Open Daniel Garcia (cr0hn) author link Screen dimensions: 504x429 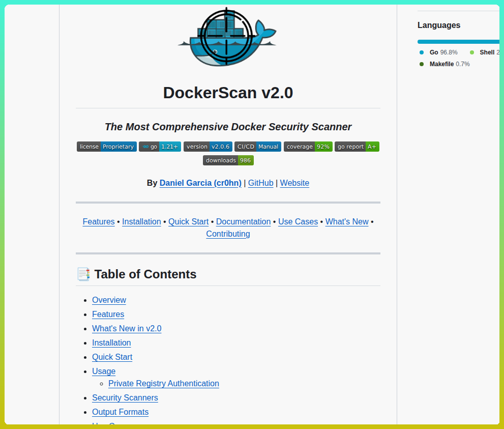pos(200,183)
